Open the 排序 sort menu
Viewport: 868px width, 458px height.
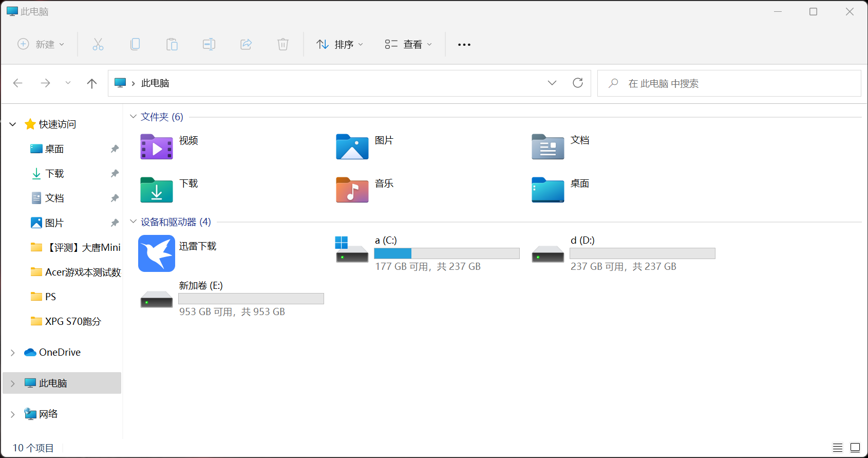pos(340,45)
